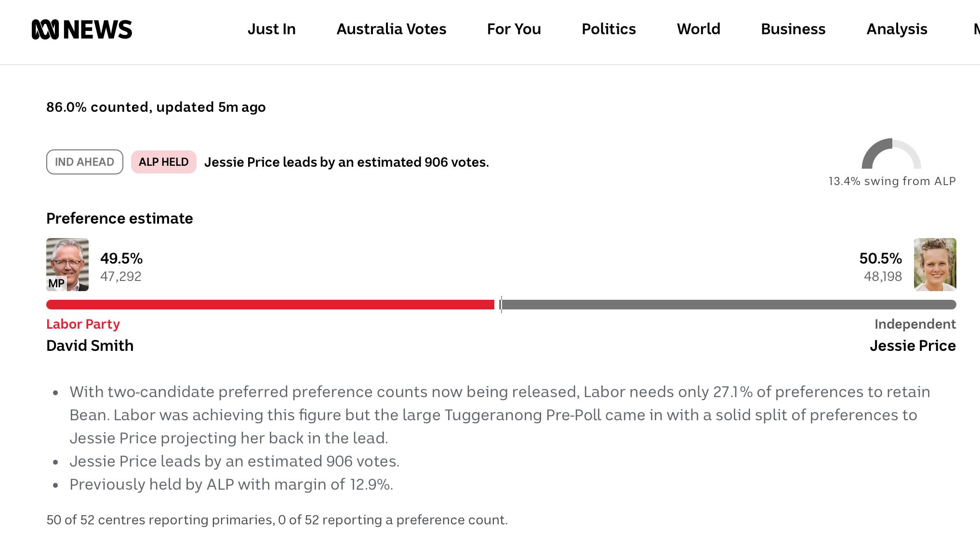Click the MP badge on David Smith's photo
The width and height of the screenshot is (980, 534).
(56, 283)
